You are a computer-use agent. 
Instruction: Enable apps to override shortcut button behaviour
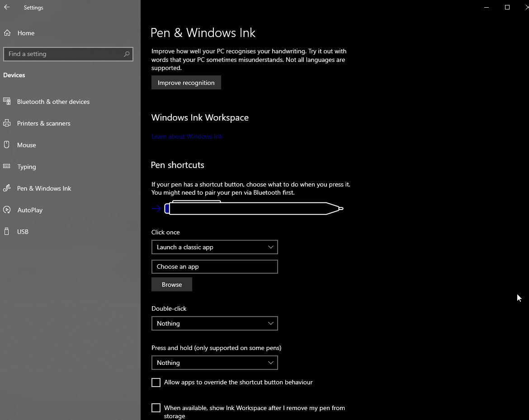(156, 383)
